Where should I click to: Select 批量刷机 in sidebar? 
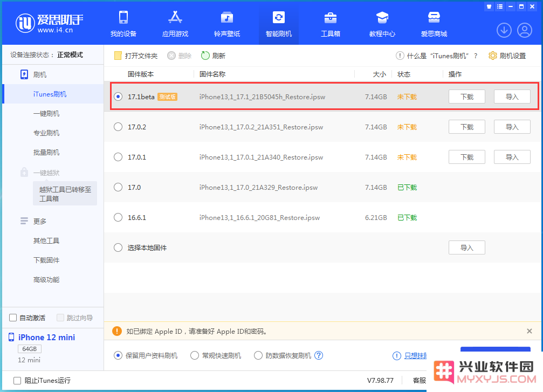click(x=46, y=153)
